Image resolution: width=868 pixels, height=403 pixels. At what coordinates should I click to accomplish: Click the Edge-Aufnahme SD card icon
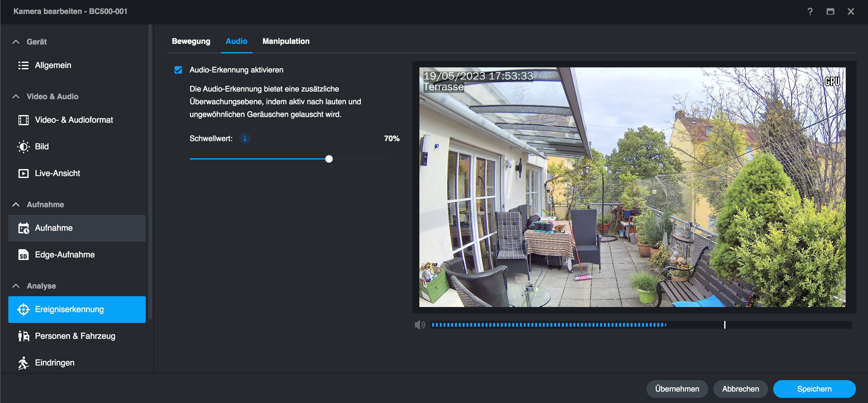(23, 255)
